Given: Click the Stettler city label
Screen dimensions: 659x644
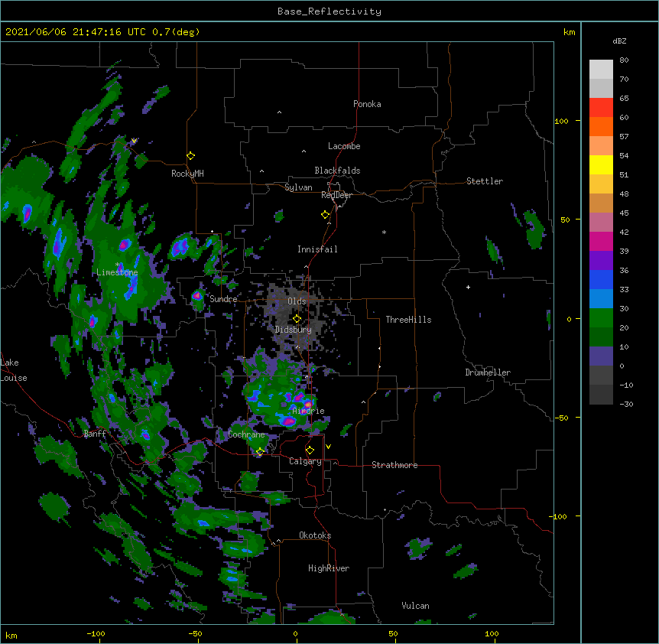Looking at the screenshot, I should click(485, 181).
